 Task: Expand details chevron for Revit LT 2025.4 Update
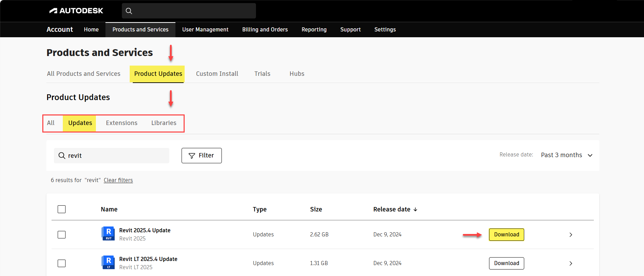point(571,263)
